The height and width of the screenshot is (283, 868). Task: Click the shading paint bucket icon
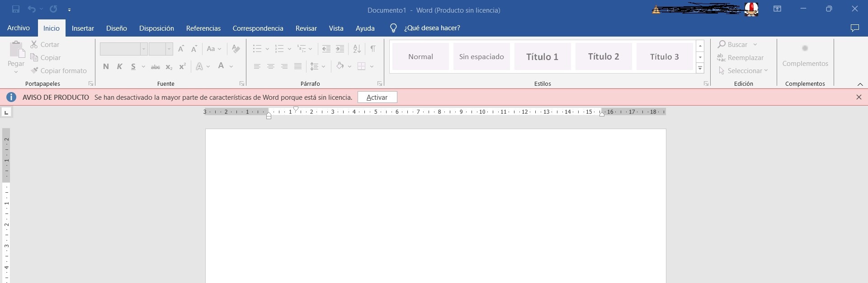pos(340,66)
